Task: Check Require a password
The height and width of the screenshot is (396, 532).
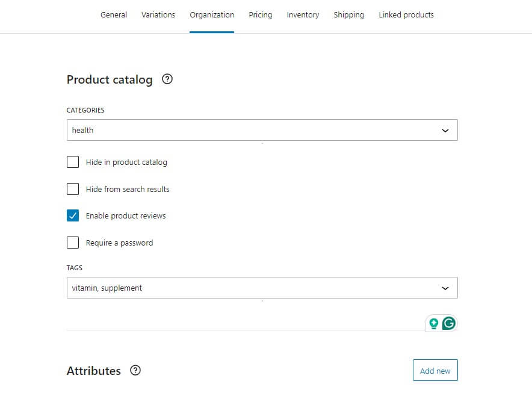Action: 73,243
